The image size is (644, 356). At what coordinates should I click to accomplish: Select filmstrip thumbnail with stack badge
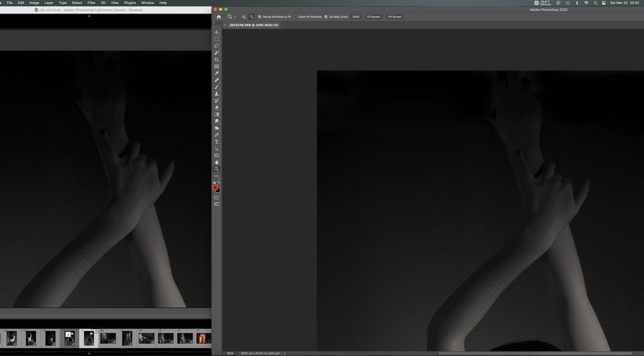70,339
